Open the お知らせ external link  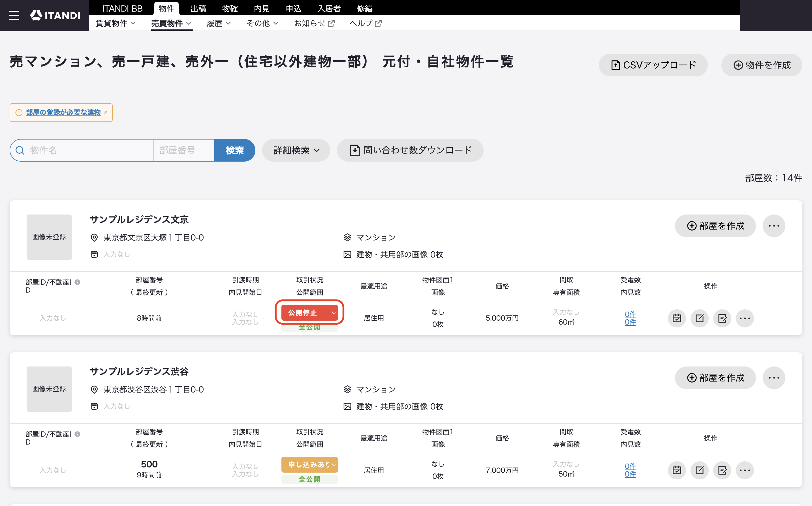click(x=314, y=23)
